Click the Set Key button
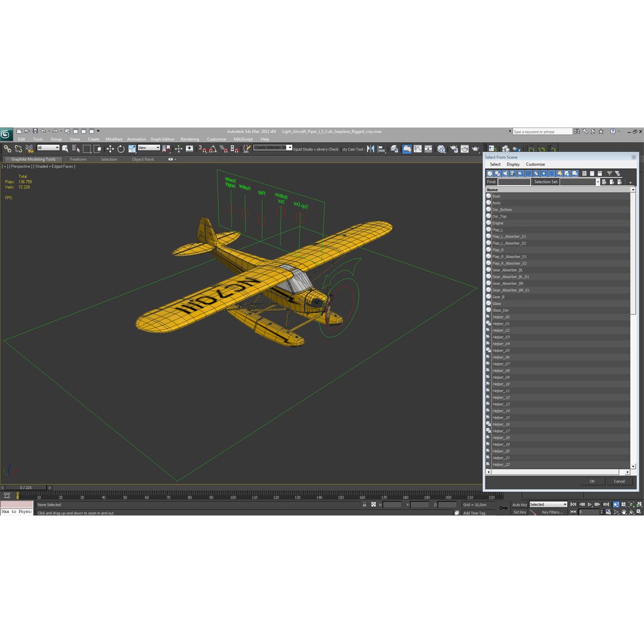The width and height of the screenshot is (644, 644). [x=519, y=512]
